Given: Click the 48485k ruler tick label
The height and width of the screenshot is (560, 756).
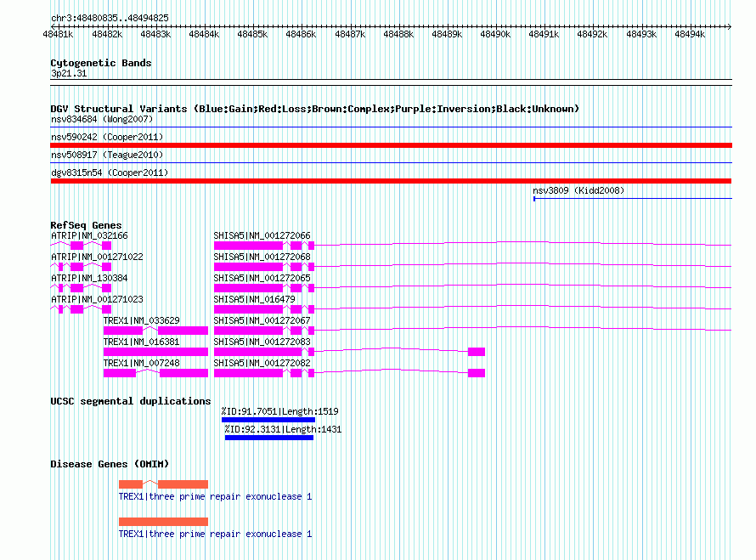Looking at the screenshot, I should pos(252,34).
